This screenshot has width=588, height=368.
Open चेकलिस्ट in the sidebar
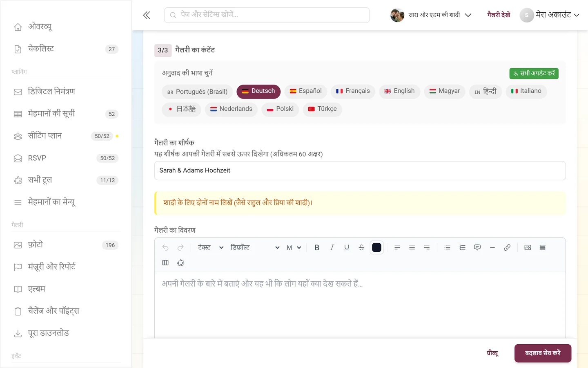click(66, 49)
